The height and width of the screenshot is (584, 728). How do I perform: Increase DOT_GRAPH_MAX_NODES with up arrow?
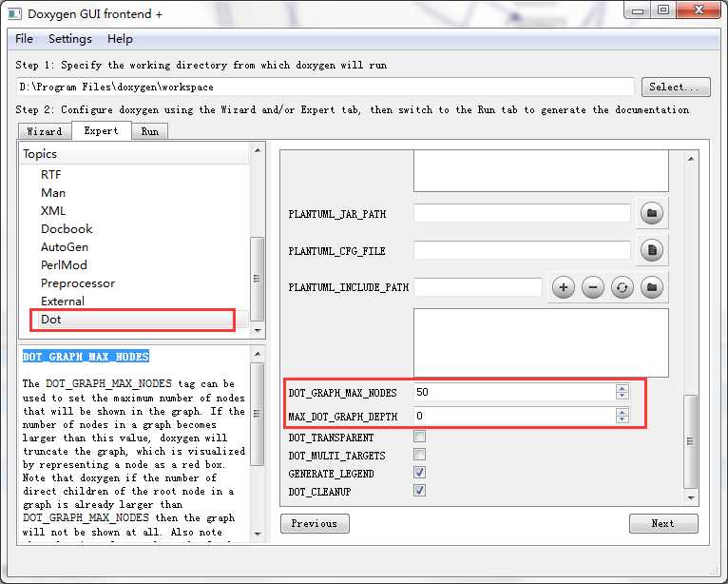click(623, 388)
